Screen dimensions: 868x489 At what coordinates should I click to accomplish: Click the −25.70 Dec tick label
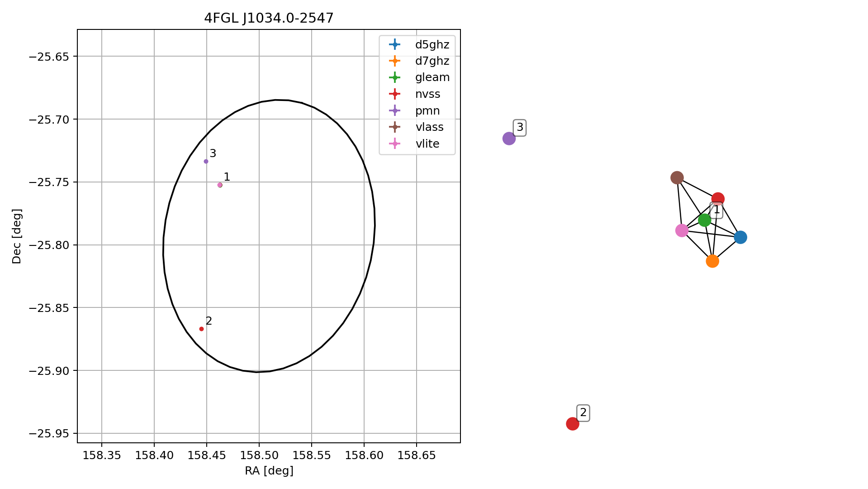[x=49, y=120]
